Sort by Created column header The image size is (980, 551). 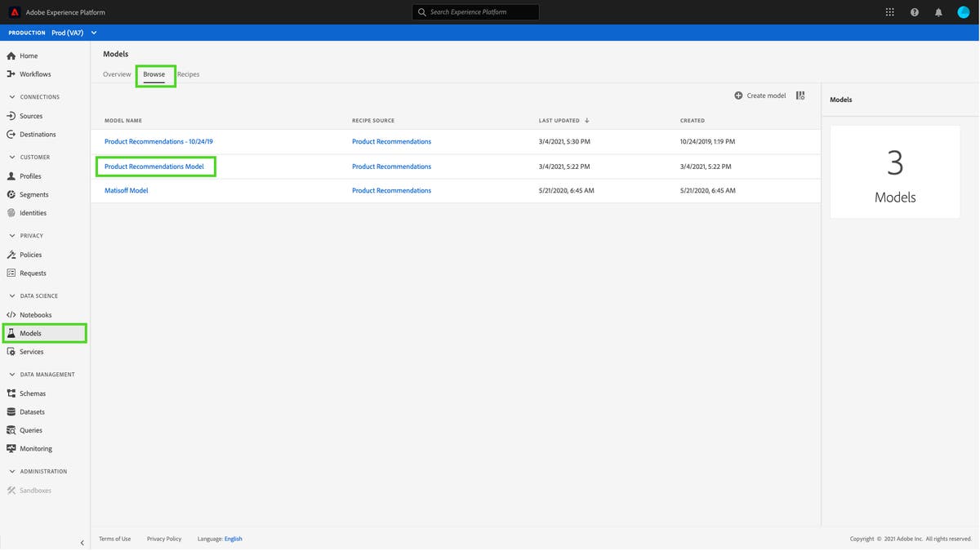click(x=693, y=121)
